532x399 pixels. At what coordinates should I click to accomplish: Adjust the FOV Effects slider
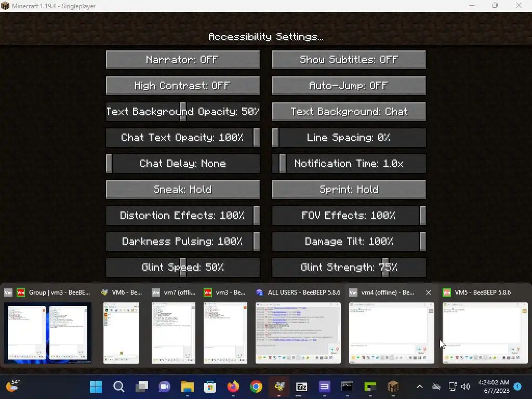pyautogui.click(x=349, y=216)
